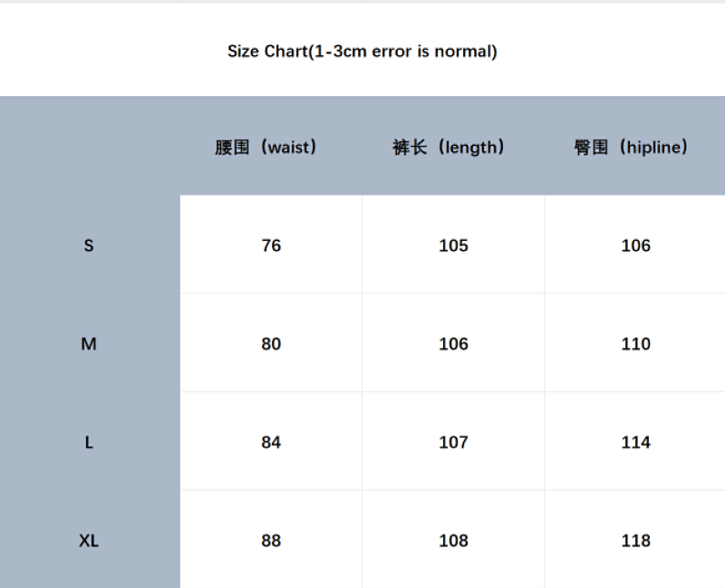Select length value 108 cell

(453, 539)
